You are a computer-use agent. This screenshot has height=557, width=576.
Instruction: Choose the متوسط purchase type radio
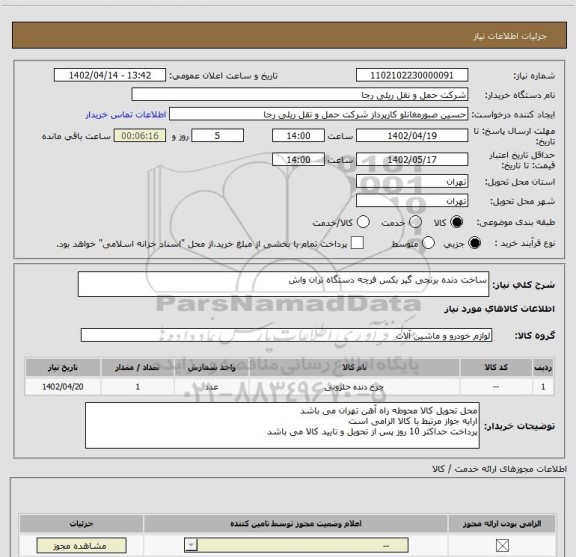pyautogui.click(x=428, y=243)
